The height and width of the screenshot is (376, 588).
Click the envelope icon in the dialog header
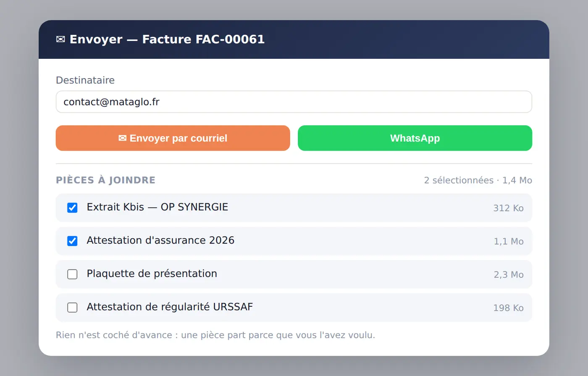coord(60,39)
